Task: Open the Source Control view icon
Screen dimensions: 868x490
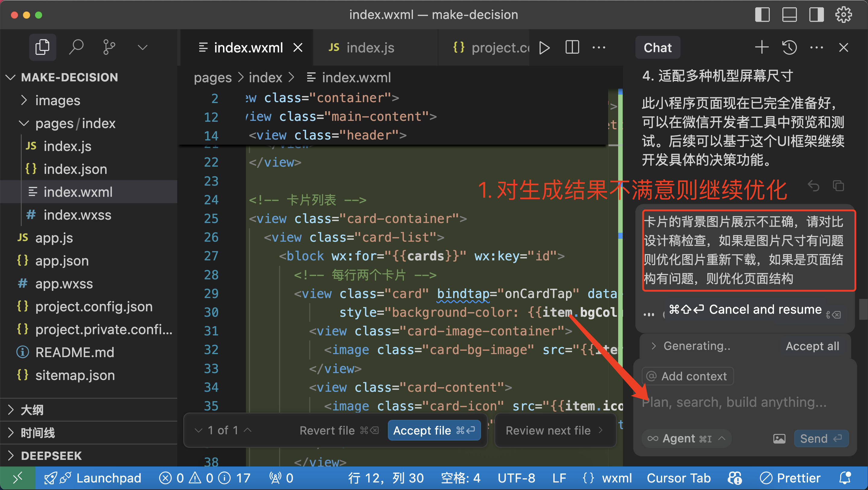Action: [109, 47]
